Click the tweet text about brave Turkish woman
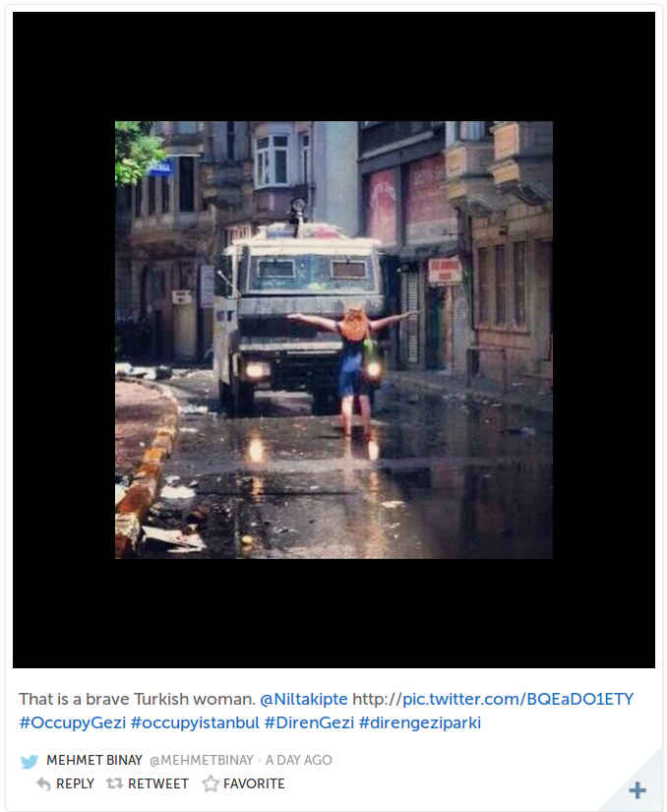The height and width of the screenshot is (812, 667). click(x=137, y=699)
